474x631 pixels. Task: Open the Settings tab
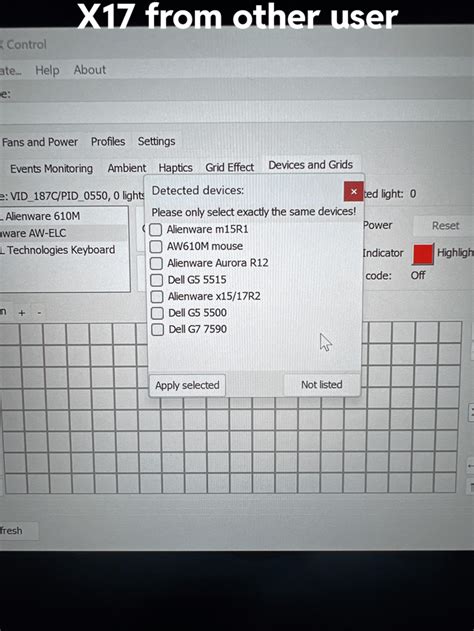tap(156, 141)
